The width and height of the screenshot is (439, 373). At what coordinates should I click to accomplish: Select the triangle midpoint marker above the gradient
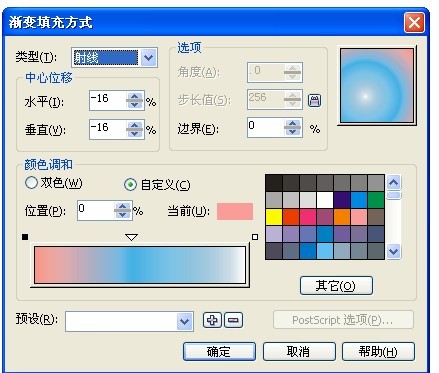(x=131, y=237)
